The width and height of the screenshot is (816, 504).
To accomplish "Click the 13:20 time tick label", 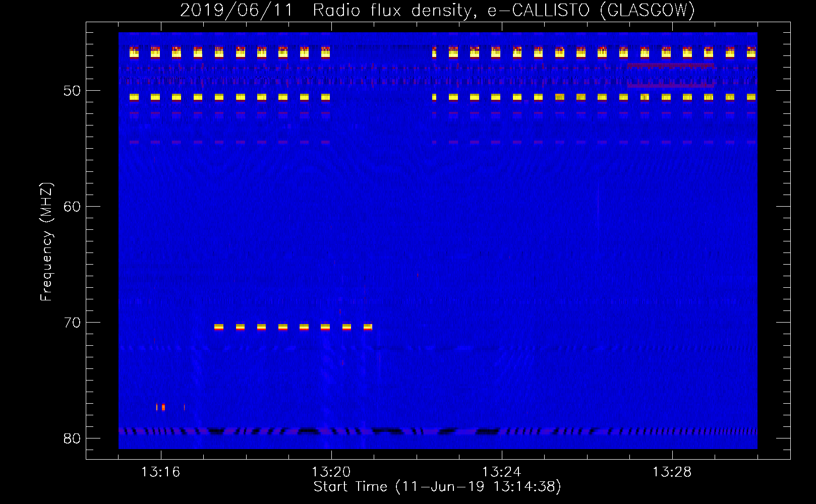I will pyautogui.click(x=331, y=472).
